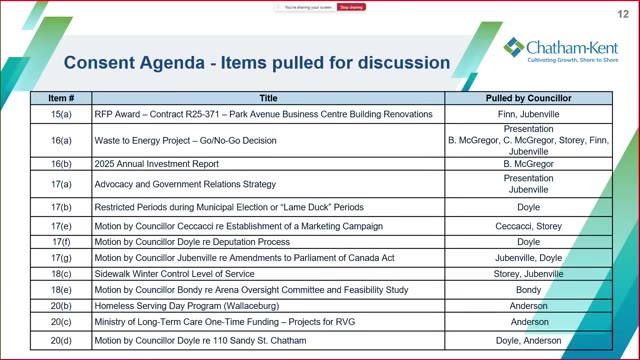Click Homeless Serving Day Program (Wallaceburg)
This screenshot has height=360, width=640.
coord(187,306)
